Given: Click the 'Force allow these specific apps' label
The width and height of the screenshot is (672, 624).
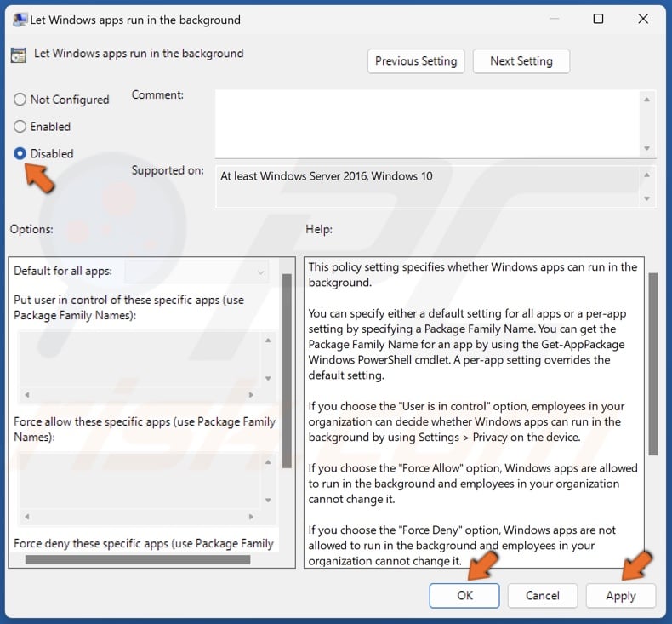Looking at the screenshot, I should click(145, 429).
